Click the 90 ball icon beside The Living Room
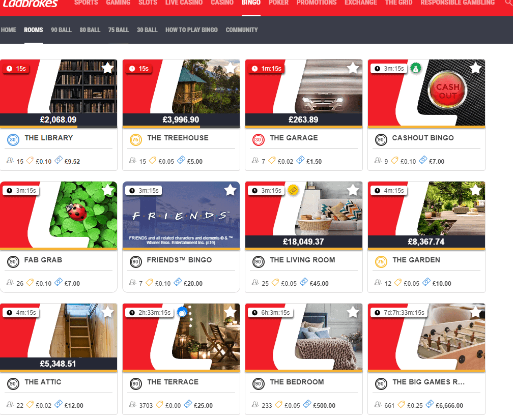513x420 pixels. [x=258, y=261]
